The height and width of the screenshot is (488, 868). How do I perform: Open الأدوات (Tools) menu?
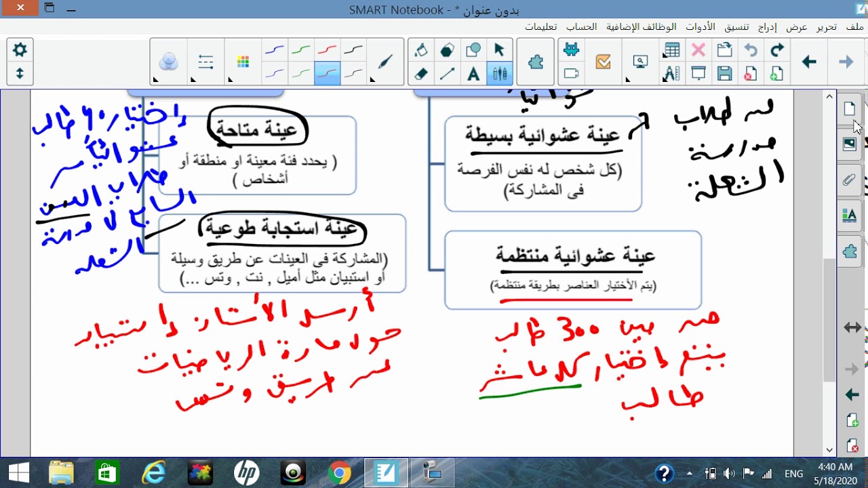[701, 27]
